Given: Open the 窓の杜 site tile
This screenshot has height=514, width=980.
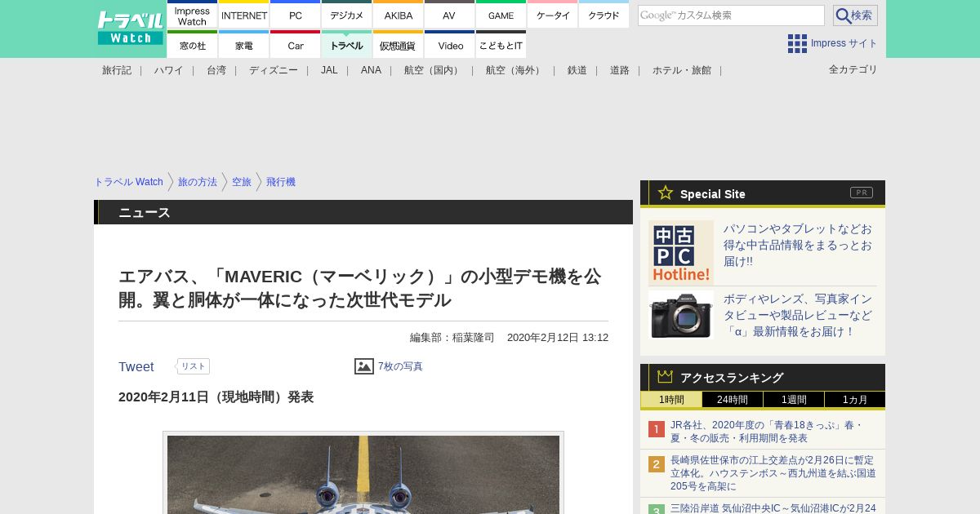Looking at the screenshot, I should point(193,45).
